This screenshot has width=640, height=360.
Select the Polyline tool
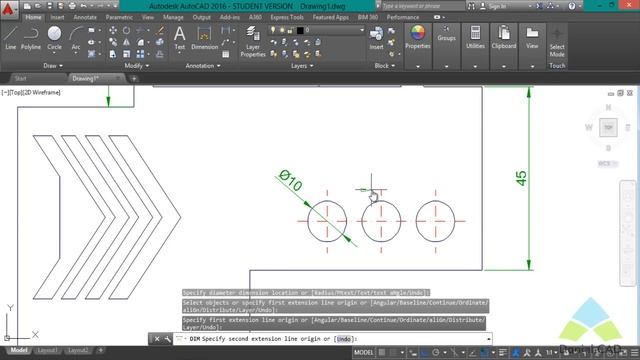coord(31,38)
